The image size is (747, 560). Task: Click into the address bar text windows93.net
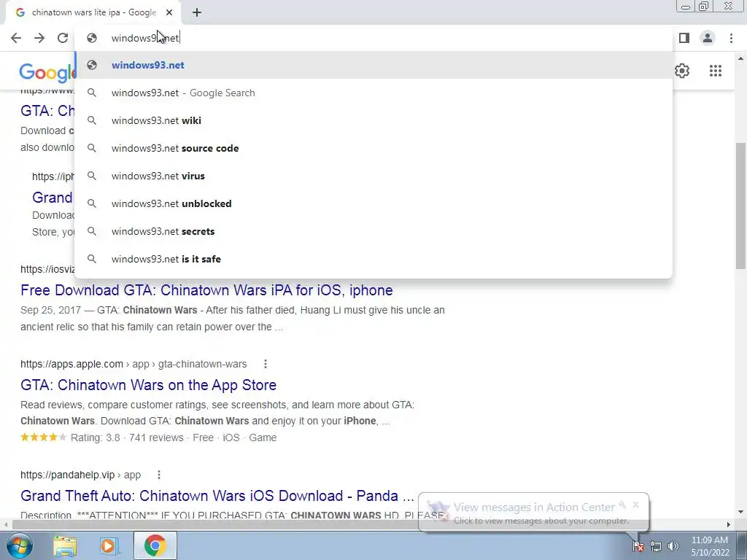145,38
